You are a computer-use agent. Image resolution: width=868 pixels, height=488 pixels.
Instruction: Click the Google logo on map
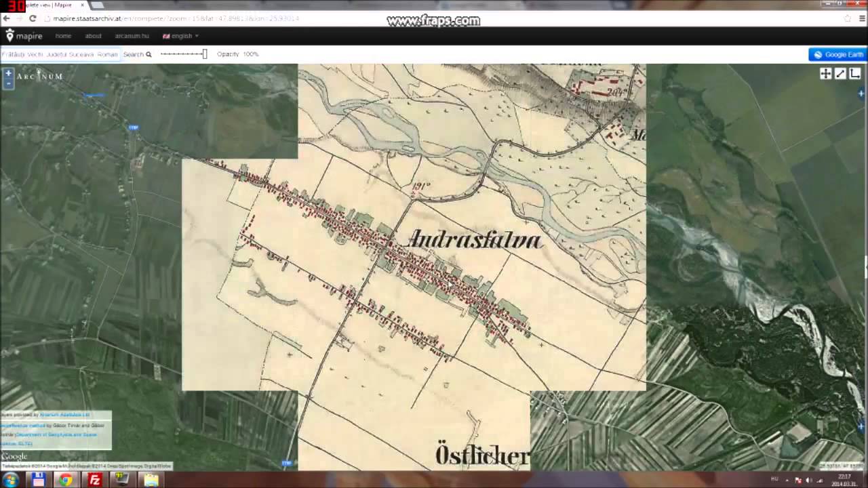tap(14, 456)
